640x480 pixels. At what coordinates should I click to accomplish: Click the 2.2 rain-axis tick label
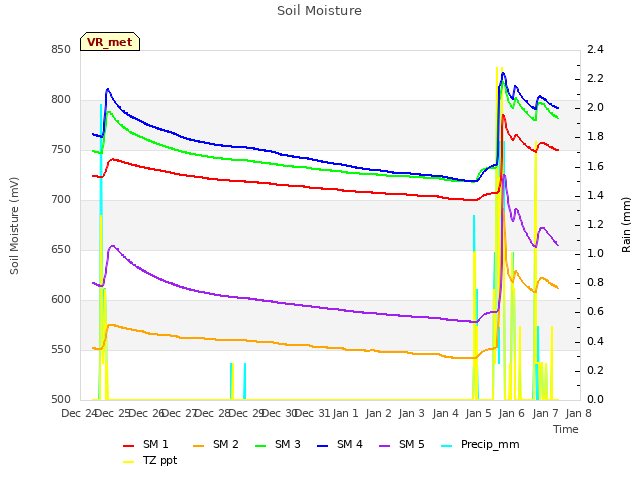(x=595, y=78)
